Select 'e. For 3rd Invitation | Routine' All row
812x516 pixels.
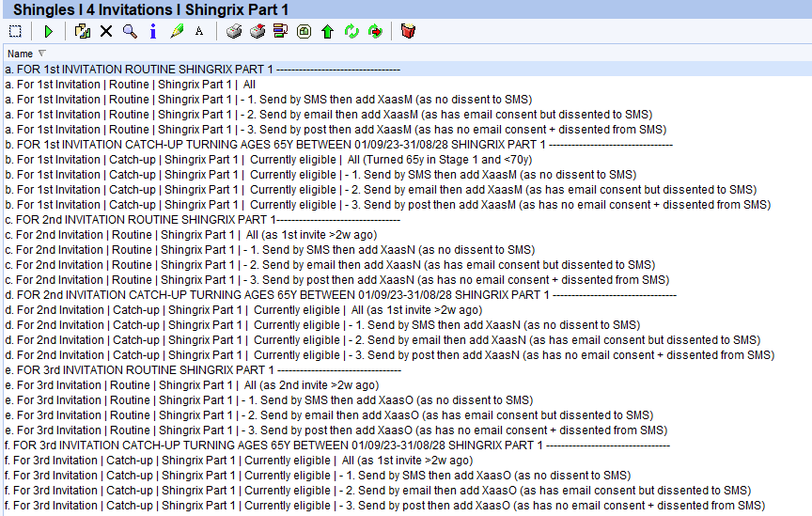pyautogui.click(x=408, y=385)
